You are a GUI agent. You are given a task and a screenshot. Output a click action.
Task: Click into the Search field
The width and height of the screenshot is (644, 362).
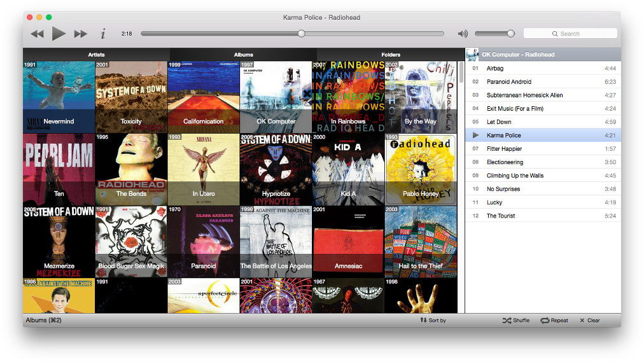point(570,34)
